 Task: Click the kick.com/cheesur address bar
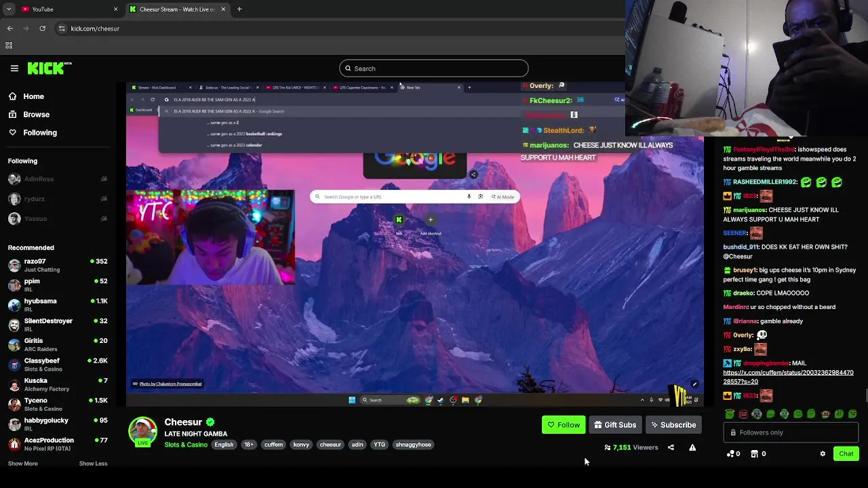[95, 28]
